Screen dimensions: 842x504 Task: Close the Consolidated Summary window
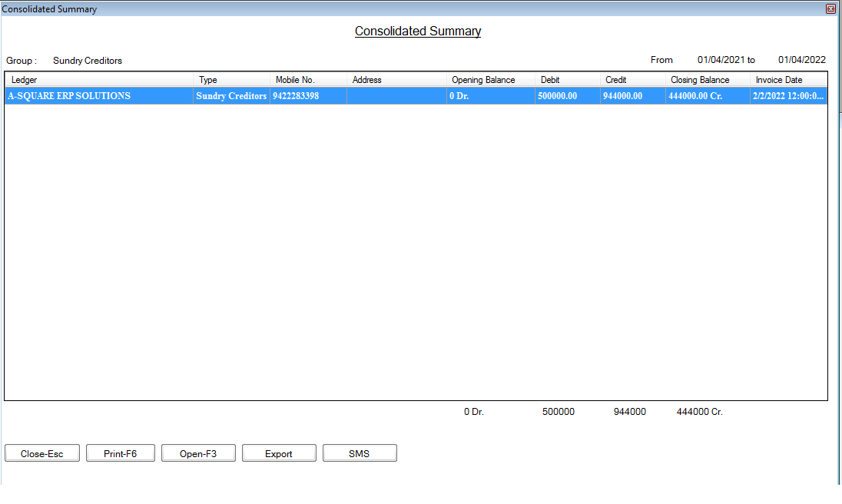point(830,8)
